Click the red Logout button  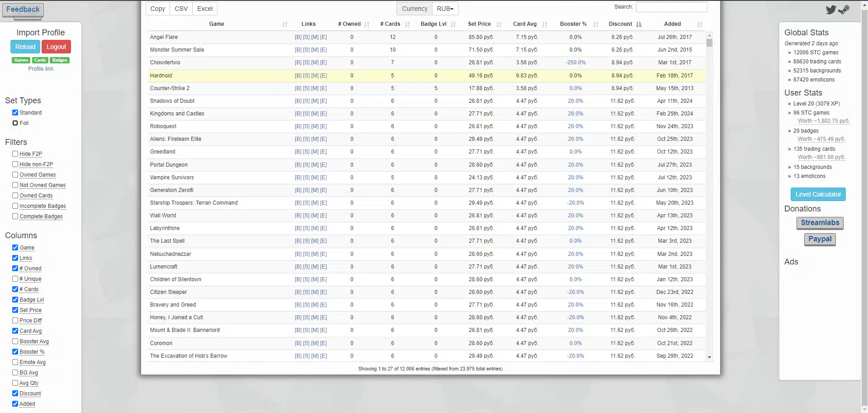[x=56, y=47]
